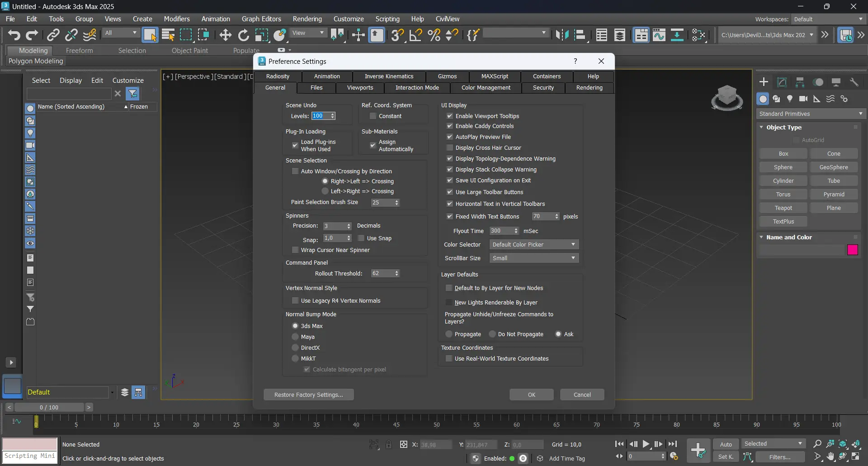Select the Move transform tool

[225, 35]
